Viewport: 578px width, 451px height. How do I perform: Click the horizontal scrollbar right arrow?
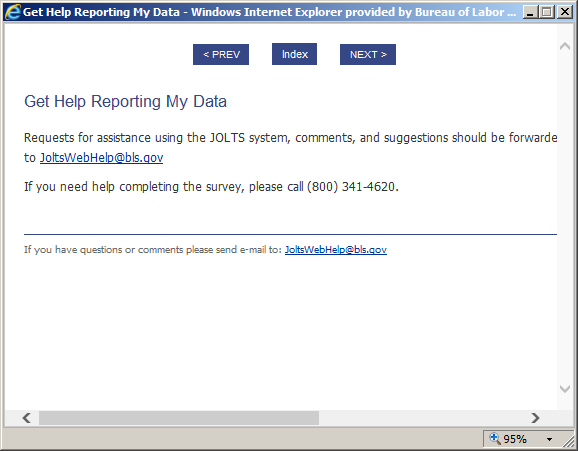(535, 418)
